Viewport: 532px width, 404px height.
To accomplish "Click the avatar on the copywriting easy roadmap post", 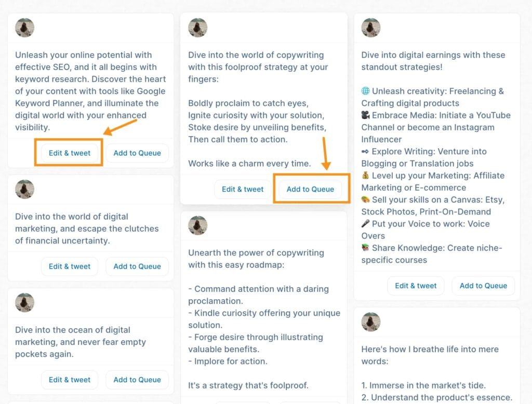I will (197, 225).
